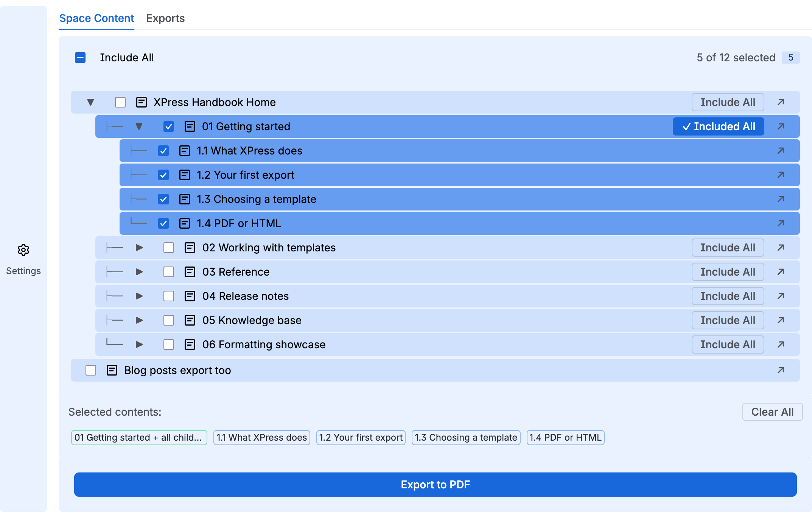Open 1.1 What XPress does via its arrow icon

click(781, 151)
